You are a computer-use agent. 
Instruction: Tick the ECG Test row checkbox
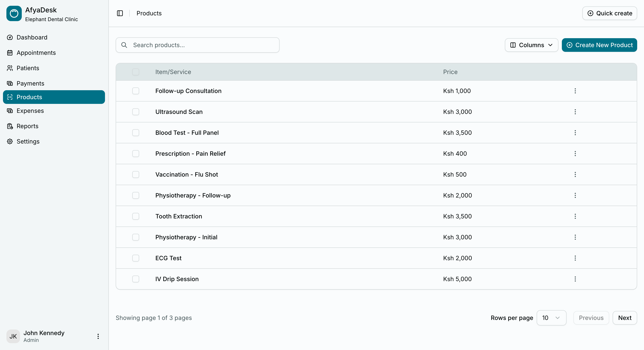tap(136, 258)
